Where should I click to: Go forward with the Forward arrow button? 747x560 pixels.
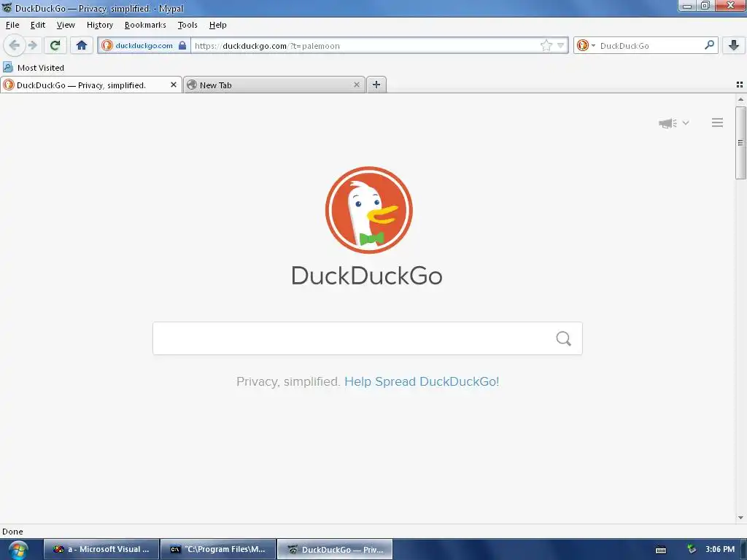[x=32, y=45]
